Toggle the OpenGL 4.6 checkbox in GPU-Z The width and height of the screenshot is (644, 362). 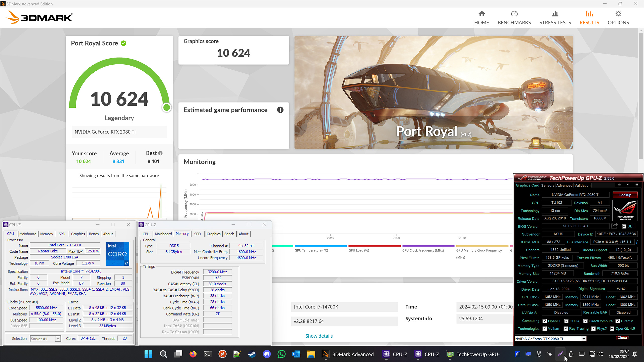(x=612, y=329)
